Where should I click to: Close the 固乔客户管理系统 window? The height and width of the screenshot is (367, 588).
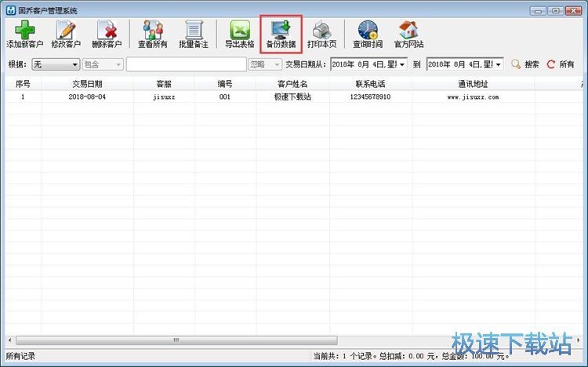point(573,10)
